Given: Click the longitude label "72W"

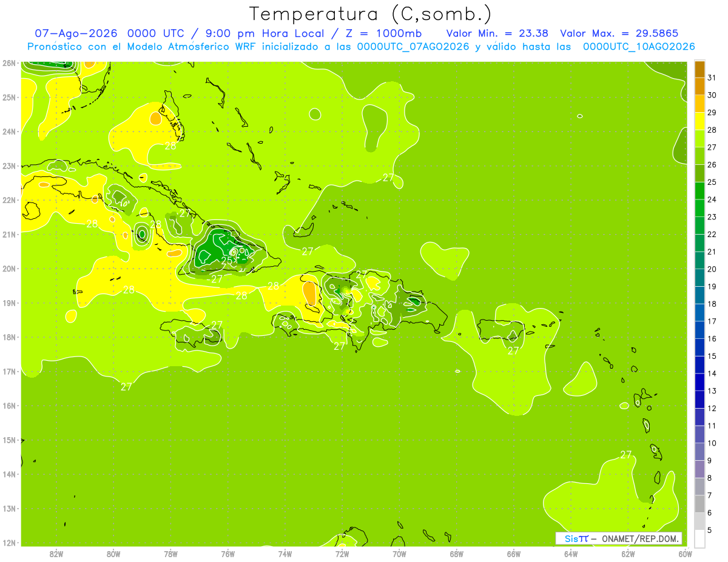Looking at the screenshot, I should 342,554.
